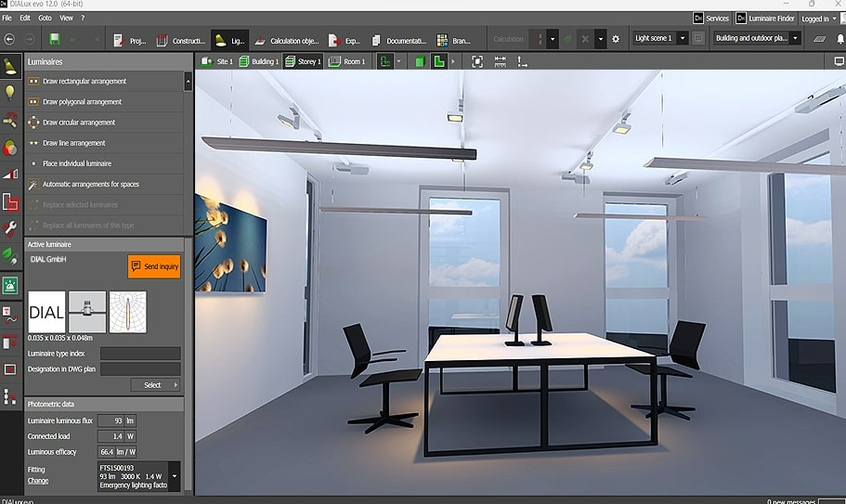Switch to the Brands tab

point(454,41)
